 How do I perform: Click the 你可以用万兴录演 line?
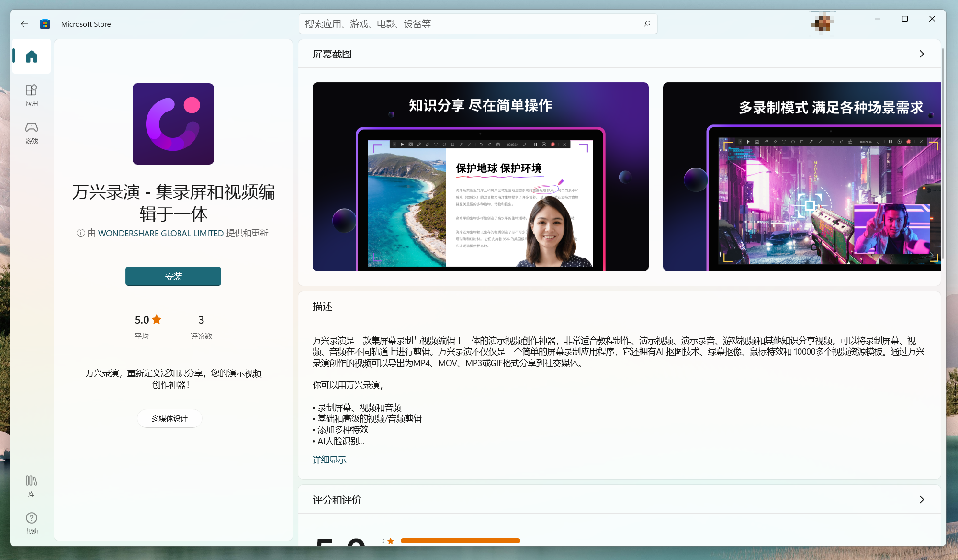point(348,385)
